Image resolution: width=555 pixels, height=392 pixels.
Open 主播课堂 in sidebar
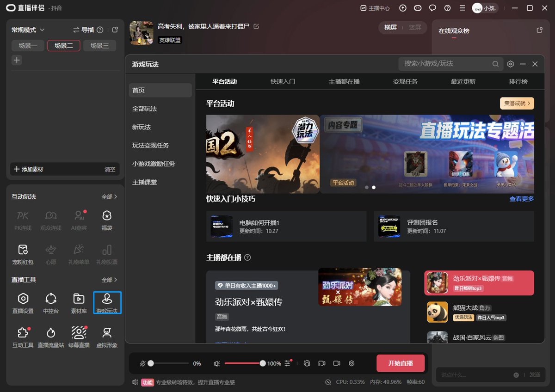pyautogui.click(x=160, y=182)
